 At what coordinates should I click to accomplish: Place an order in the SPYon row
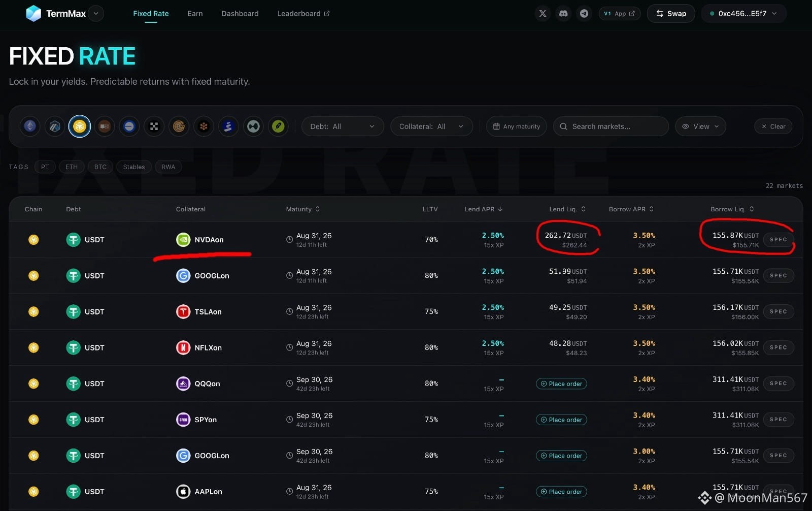[x=561, y=420]
